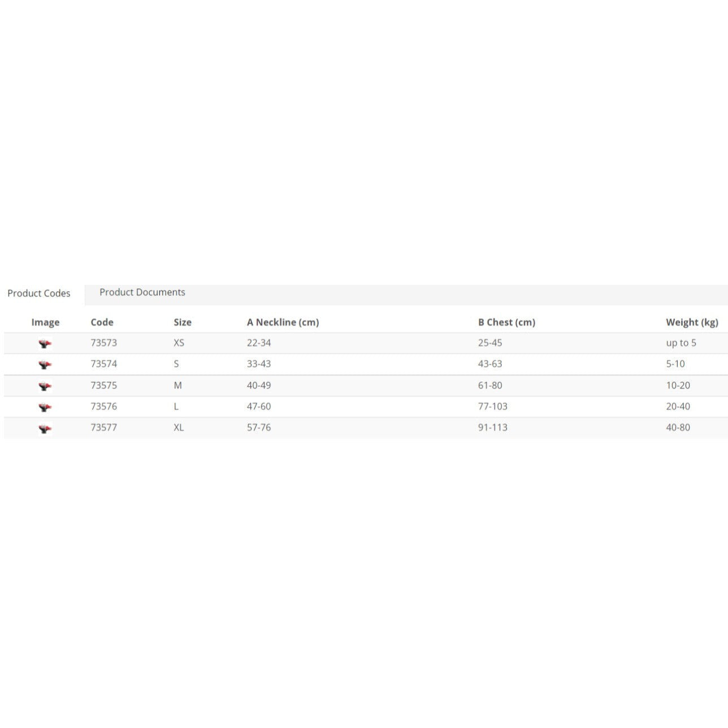Click the Weight (kg) column header
Image resolution: width=728 pixels, height=728 pixels.
[692, 322]
